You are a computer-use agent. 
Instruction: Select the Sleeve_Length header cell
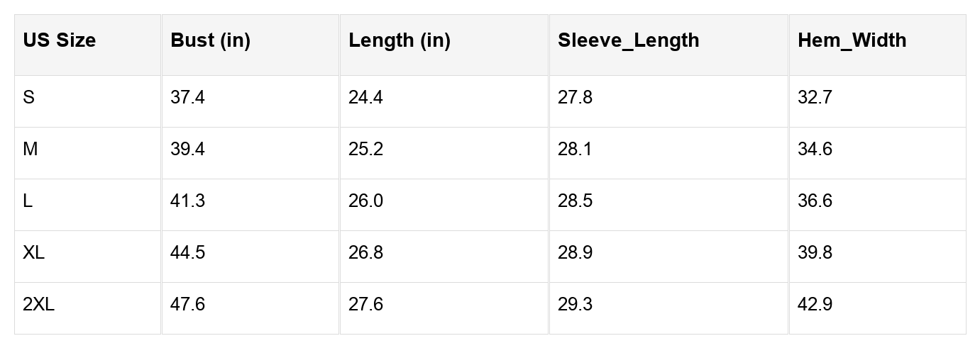pyautogui.click(x=629, y=40)
